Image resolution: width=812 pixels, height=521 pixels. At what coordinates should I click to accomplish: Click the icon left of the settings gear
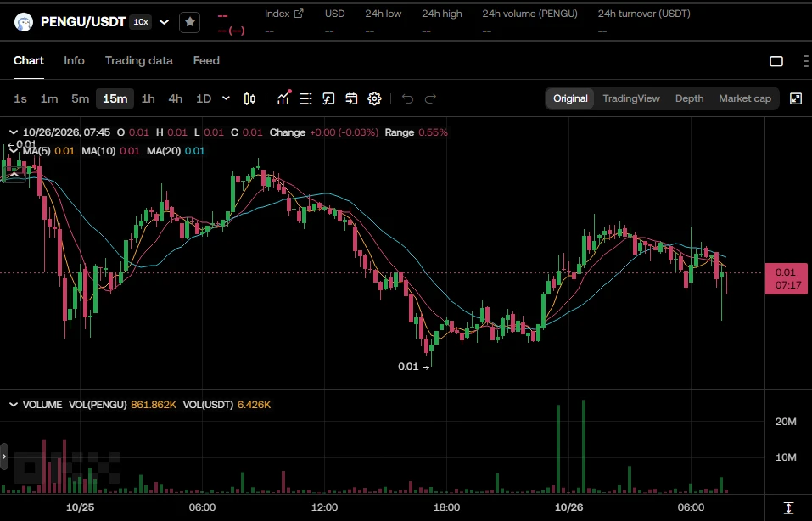point(351,98)
